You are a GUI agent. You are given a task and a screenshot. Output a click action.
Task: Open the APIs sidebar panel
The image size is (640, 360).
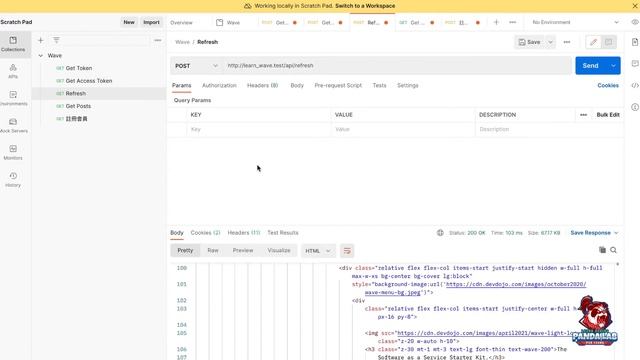click(x=13, y=71)
